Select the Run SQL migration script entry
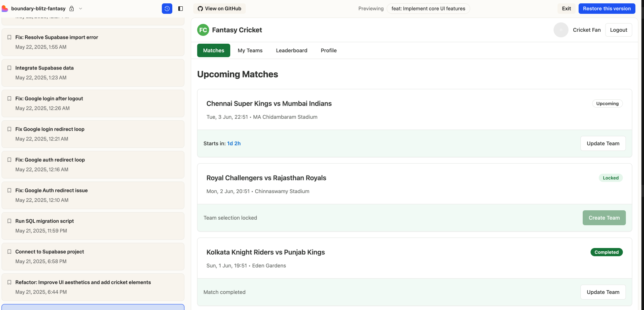The image size is (644, 310). 93,226
